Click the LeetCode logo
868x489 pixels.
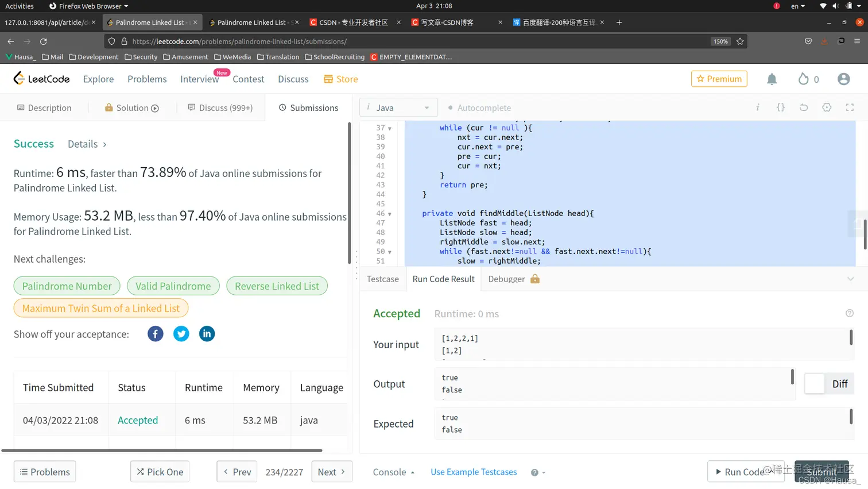coord(41,79)
